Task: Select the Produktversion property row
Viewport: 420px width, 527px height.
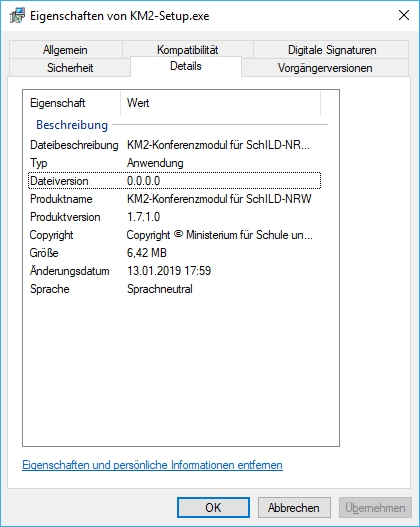Action: tap(174, 217)
